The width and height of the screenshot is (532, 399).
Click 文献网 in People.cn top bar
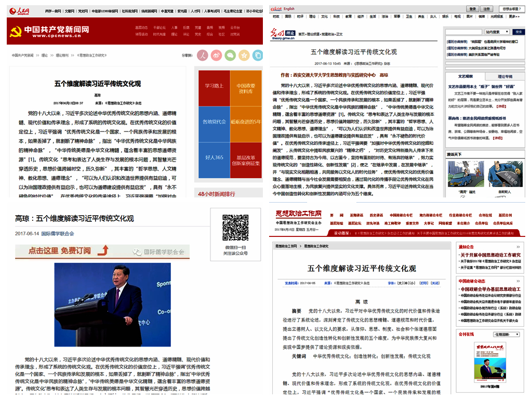pos(70,11)
